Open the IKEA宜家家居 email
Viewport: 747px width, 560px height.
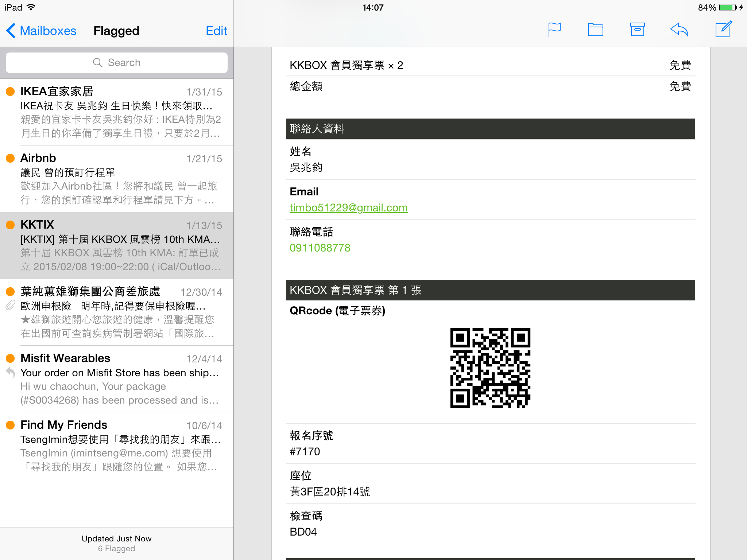[x=117, y=112]
